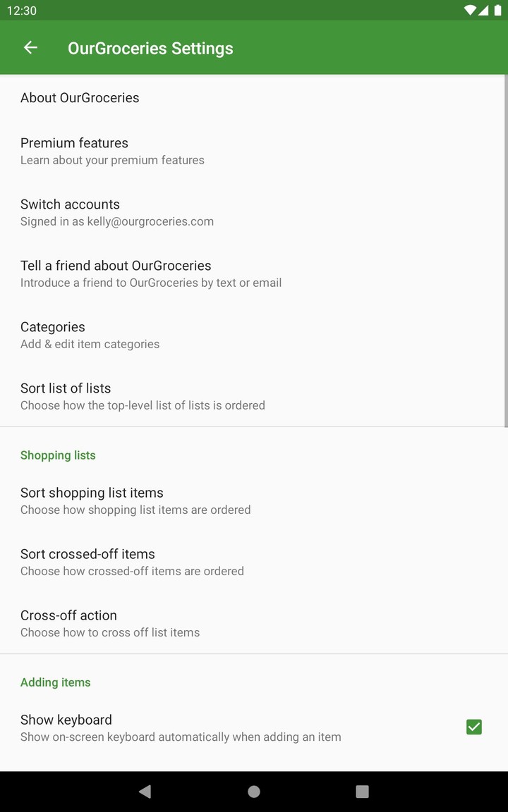508x812 pixels.
Task: Tap the Adding items section header
Action: coord(56,682)
